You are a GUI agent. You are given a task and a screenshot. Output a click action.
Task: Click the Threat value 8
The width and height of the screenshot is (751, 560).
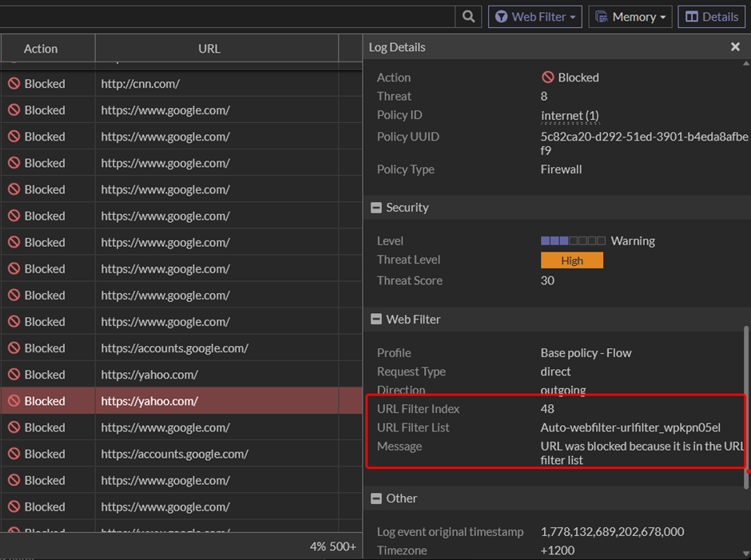pos(543,96)
